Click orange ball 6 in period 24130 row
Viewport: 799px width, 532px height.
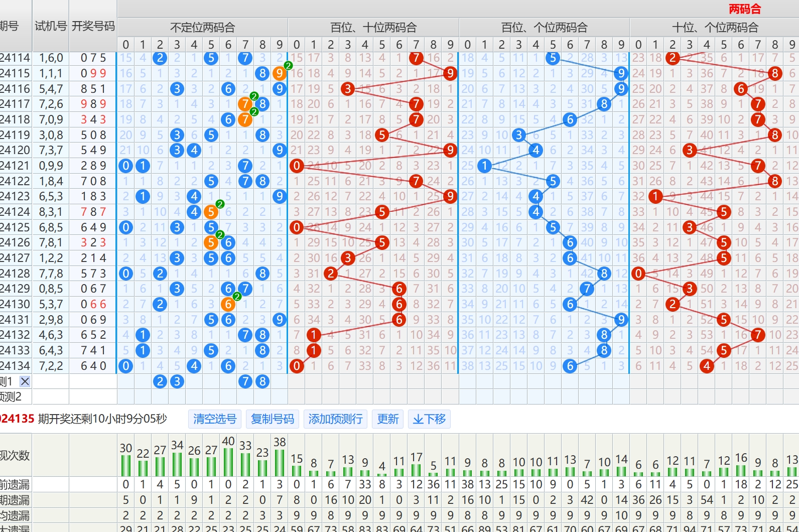(228, 305)
